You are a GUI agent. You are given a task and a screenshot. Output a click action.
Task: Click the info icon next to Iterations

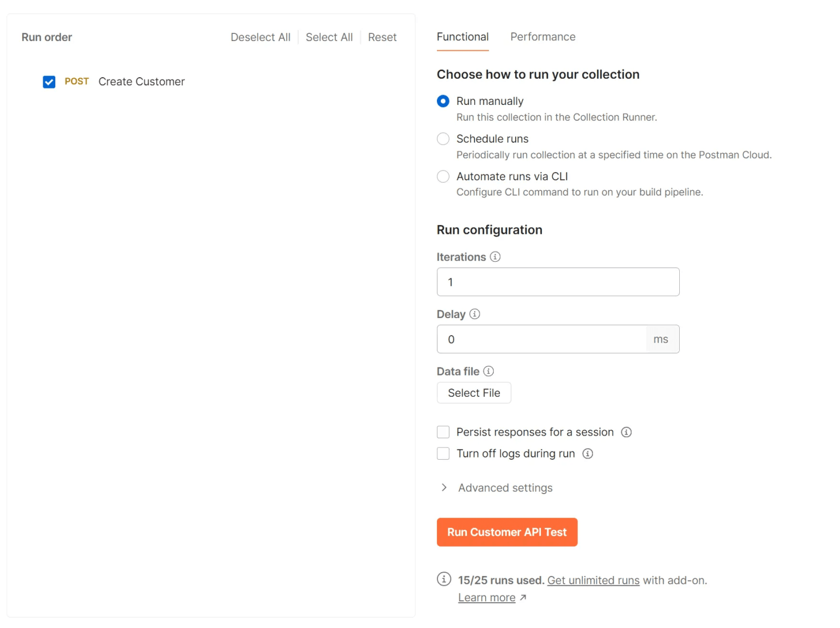tap(495, 257)
